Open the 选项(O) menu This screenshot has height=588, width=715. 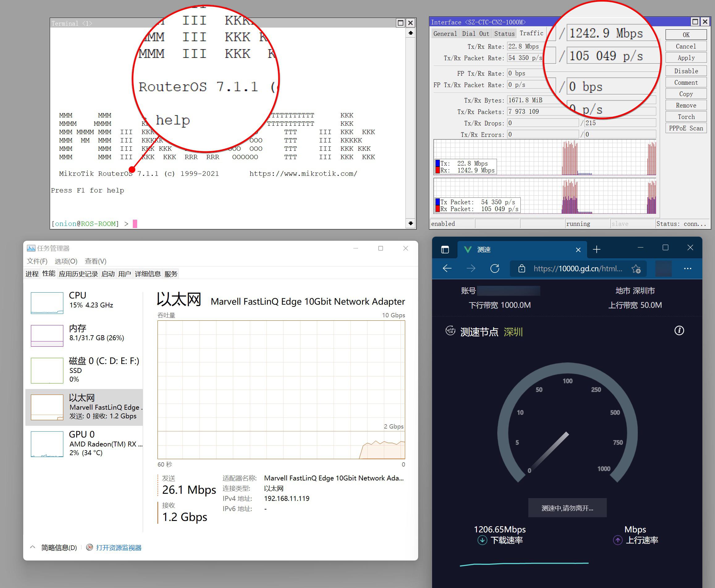pos(66,261)
